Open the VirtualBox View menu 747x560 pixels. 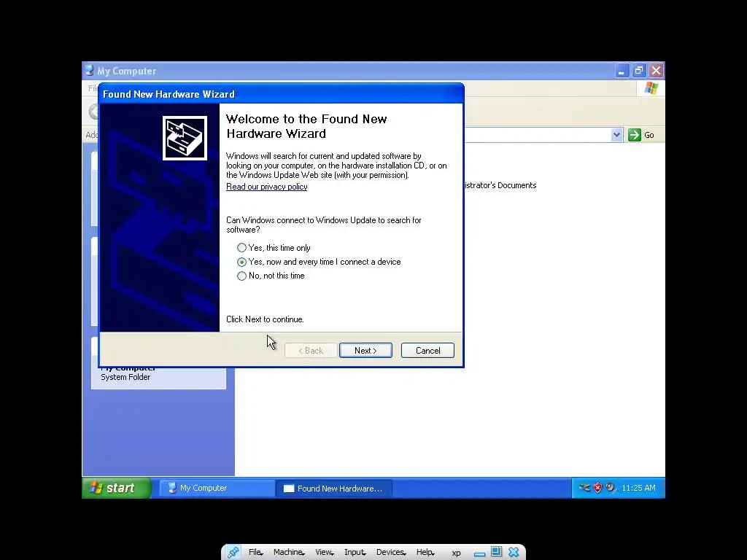(324, 553)
